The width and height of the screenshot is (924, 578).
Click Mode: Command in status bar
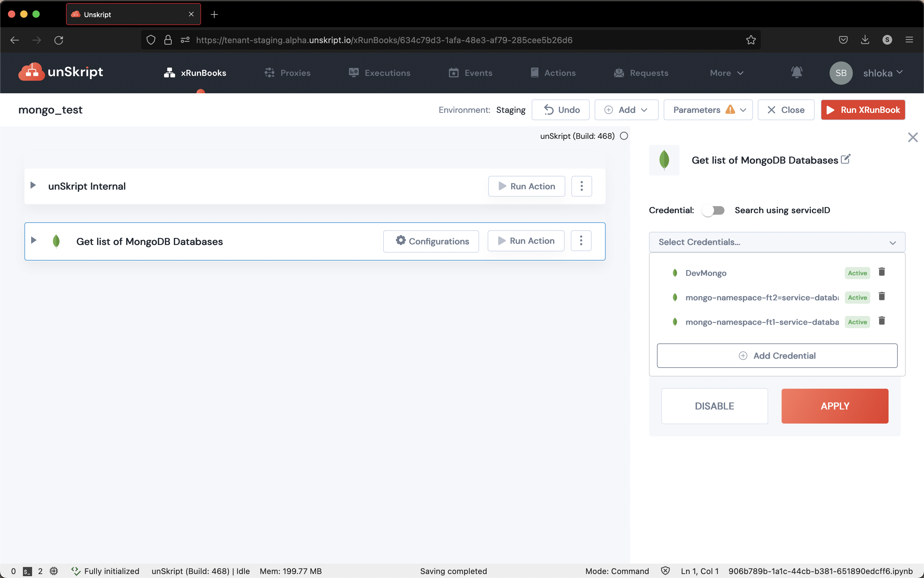pyautogui.click(x=617, y=571)
